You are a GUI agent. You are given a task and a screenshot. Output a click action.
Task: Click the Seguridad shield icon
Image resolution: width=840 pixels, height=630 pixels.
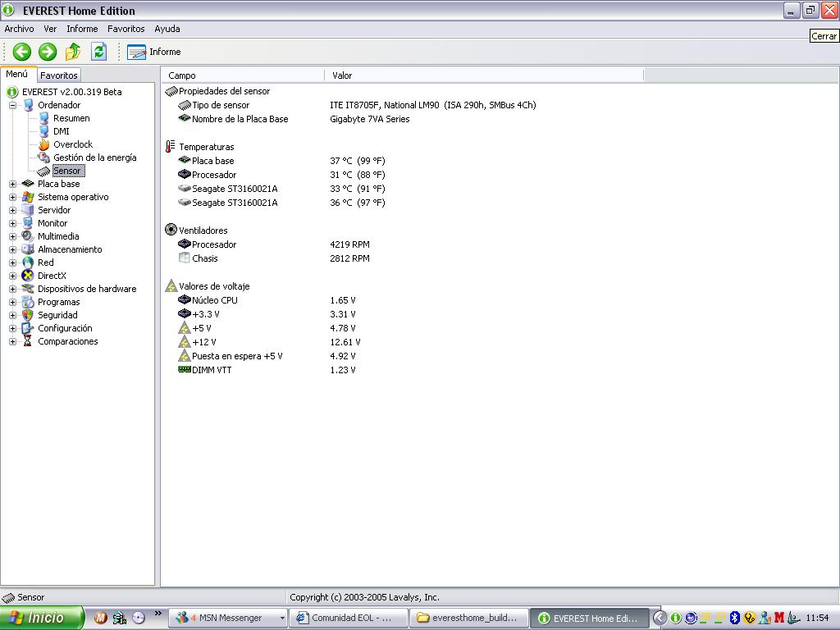tap(28, 315)
